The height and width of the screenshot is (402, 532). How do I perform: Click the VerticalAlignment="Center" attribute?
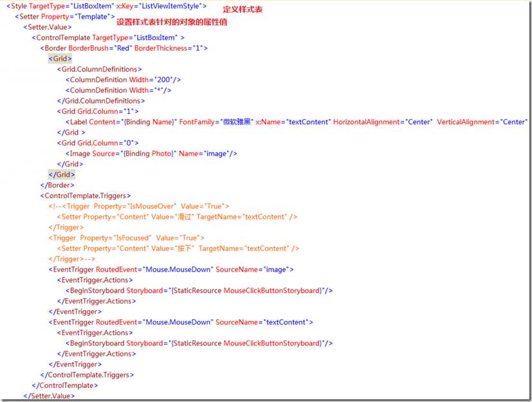(x=482, y=122)
